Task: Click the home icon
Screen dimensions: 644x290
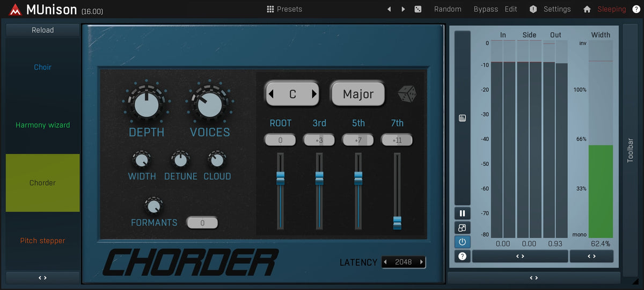Action: 587,9
